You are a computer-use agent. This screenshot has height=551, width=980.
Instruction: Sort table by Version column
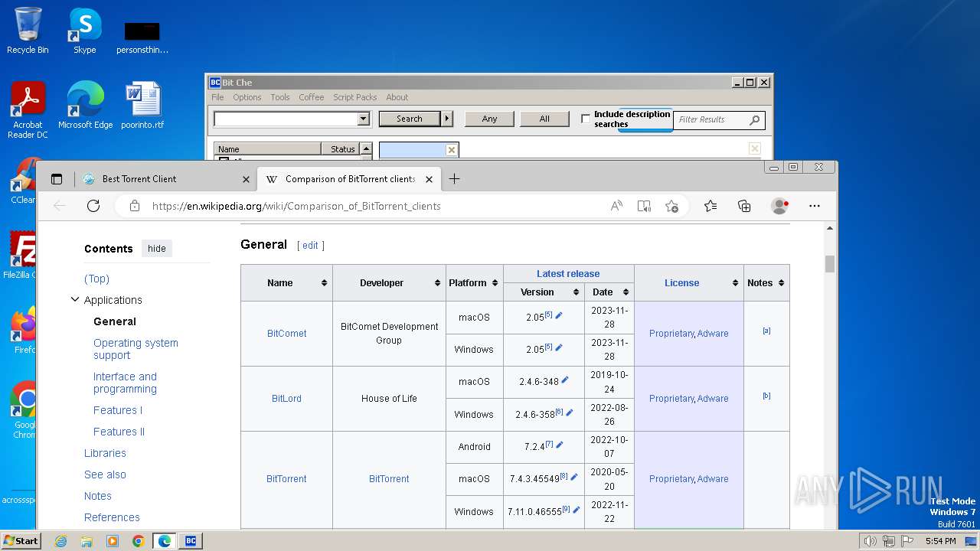click(576, 292)
